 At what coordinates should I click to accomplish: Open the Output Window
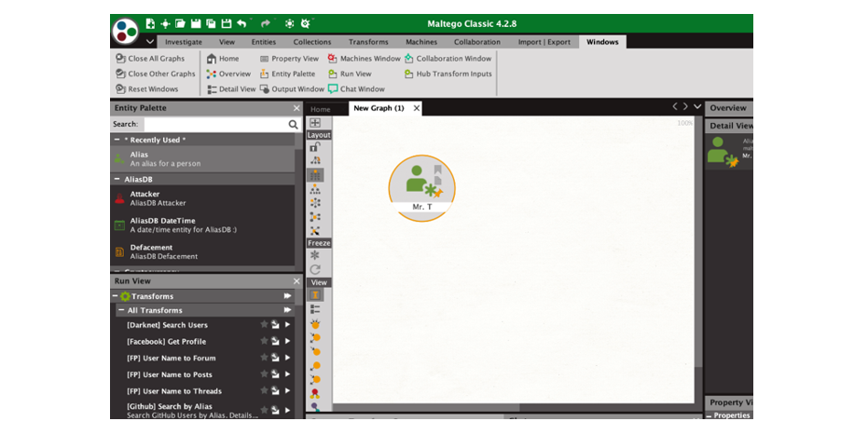292,89
